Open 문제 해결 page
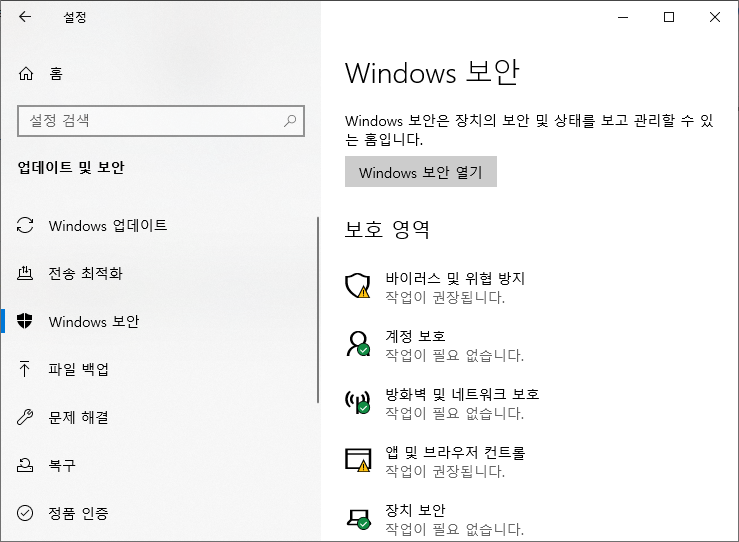 [159, 417]
